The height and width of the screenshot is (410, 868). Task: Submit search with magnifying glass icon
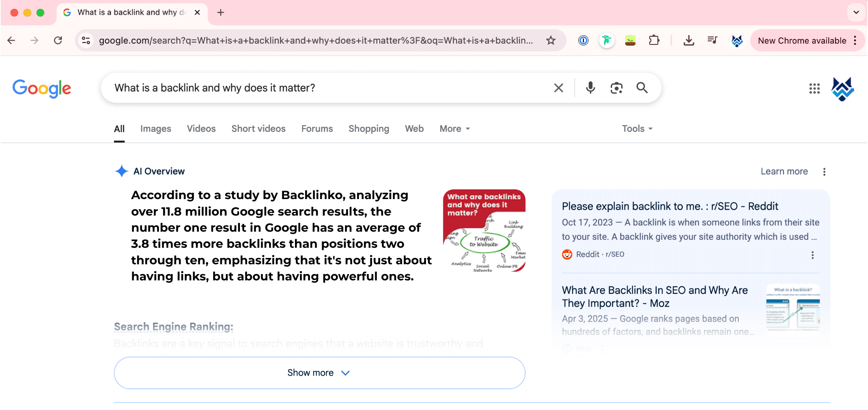642,88
